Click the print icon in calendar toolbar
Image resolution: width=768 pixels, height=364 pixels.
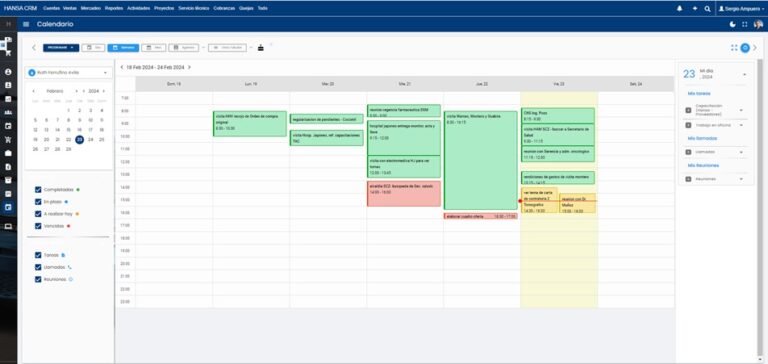[261, 48]
